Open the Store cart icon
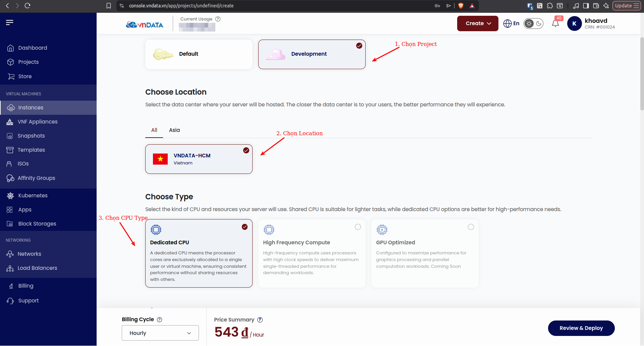Image resolution: width=644 pixels, height=346 pixels. coord(11,77)
